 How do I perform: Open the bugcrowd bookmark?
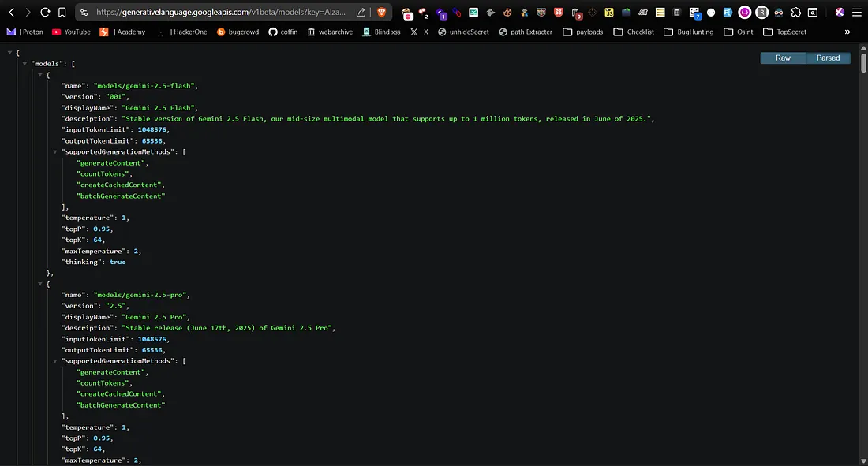[x=238, y=32]
